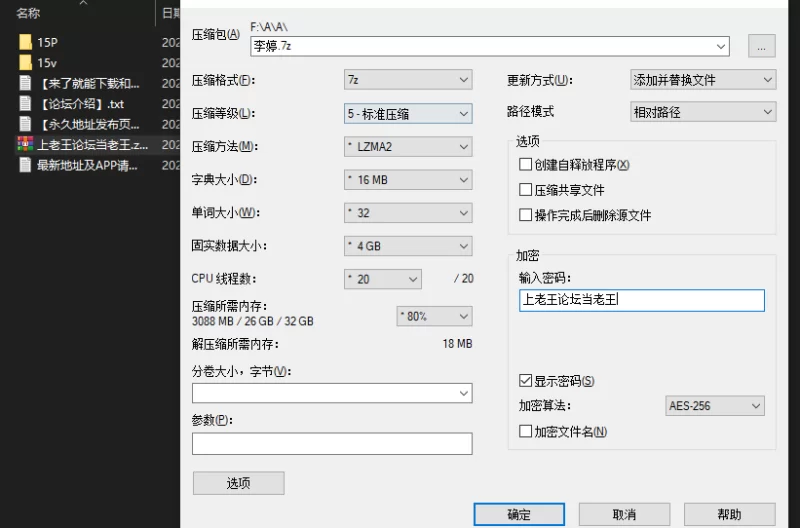Open the 压缩等级 标准压缩 dropdown
Screen dimensions: 800x528
[408, 114]
